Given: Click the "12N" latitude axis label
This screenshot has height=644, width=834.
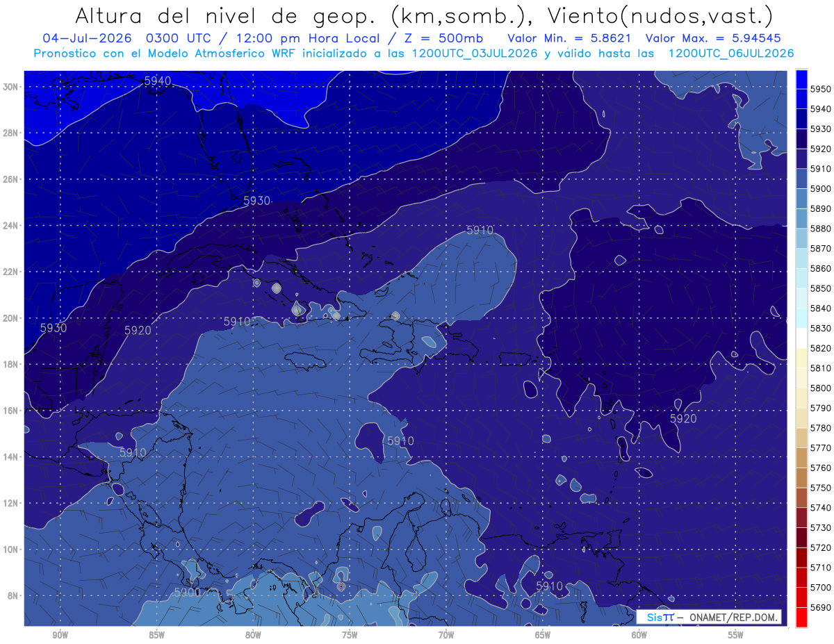Looking at the screenshot, I should 10,503.
